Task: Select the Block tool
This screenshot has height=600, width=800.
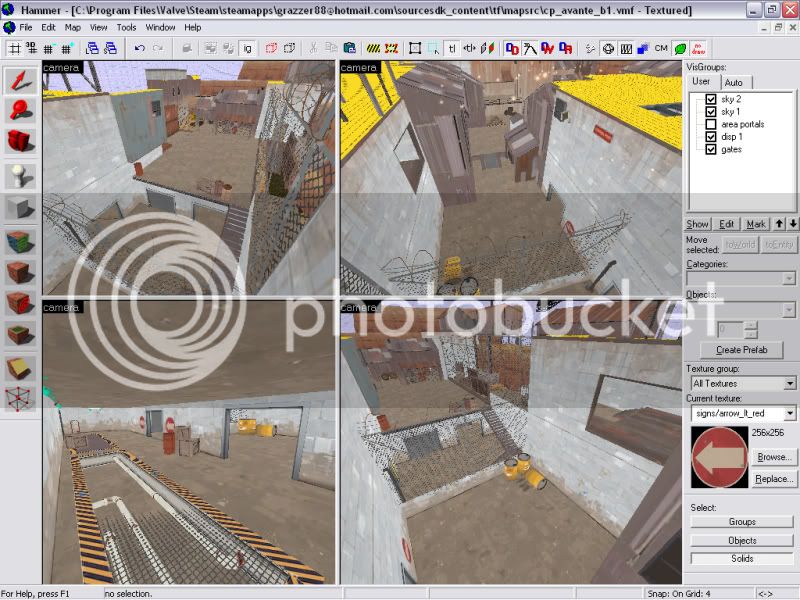Action: 20,208
